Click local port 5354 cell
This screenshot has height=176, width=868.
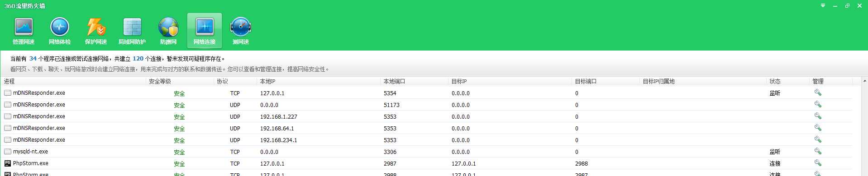pyautogui.click(x=390, y=93)
